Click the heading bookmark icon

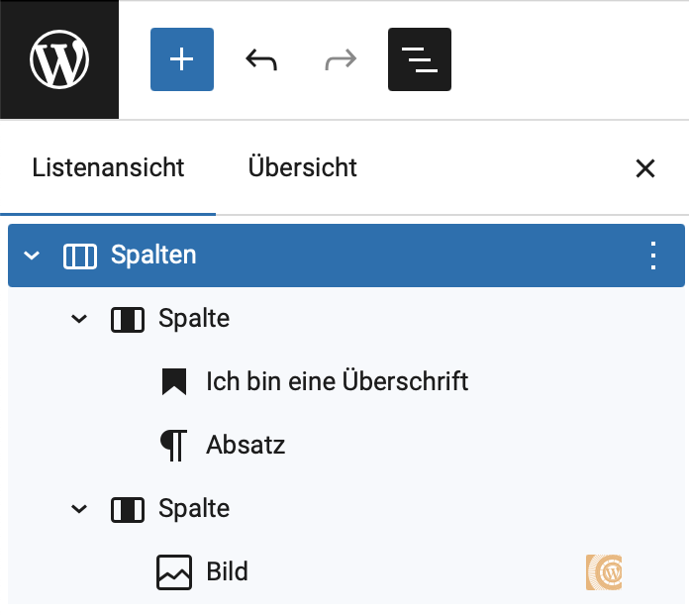[x=174, y=381]
